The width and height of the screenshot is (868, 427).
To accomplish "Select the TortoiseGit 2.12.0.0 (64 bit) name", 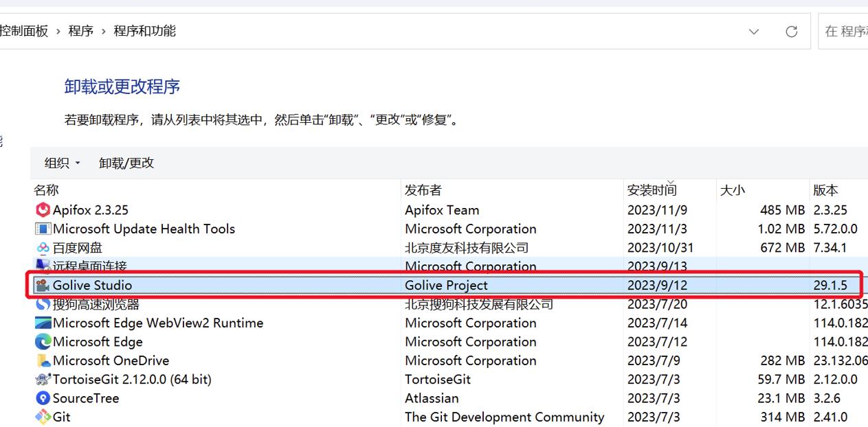I will [x=132, y=379].
